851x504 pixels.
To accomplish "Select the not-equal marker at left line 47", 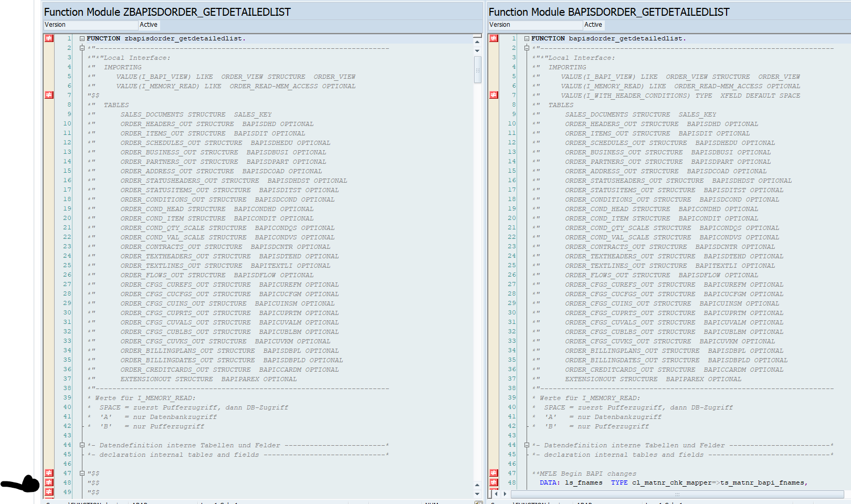I will coord(49,473).
